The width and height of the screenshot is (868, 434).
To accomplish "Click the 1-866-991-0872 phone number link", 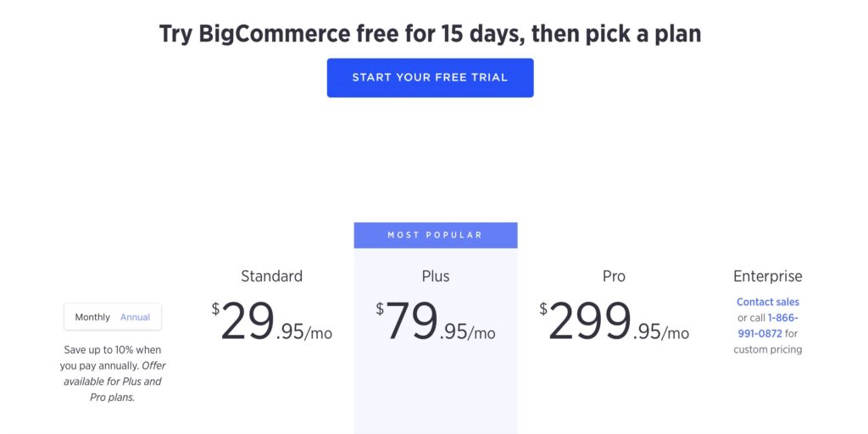I will pos(768,325).
